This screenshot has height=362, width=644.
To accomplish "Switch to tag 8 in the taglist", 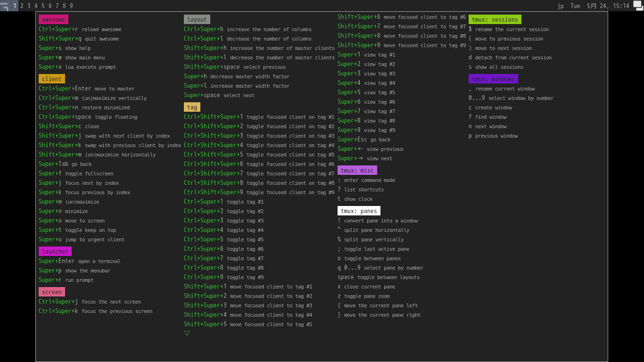I will 64,6.
